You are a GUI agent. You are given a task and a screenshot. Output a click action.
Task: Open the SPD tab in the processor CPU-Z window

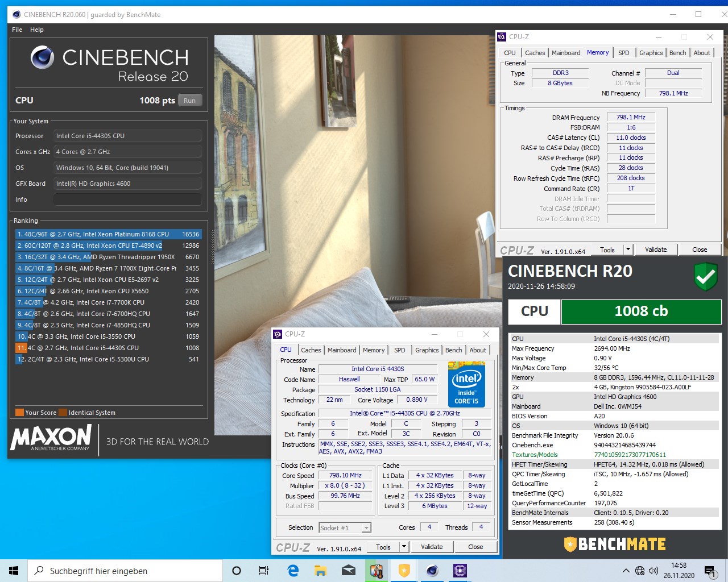pyautogui.click(x=400, y=350)
